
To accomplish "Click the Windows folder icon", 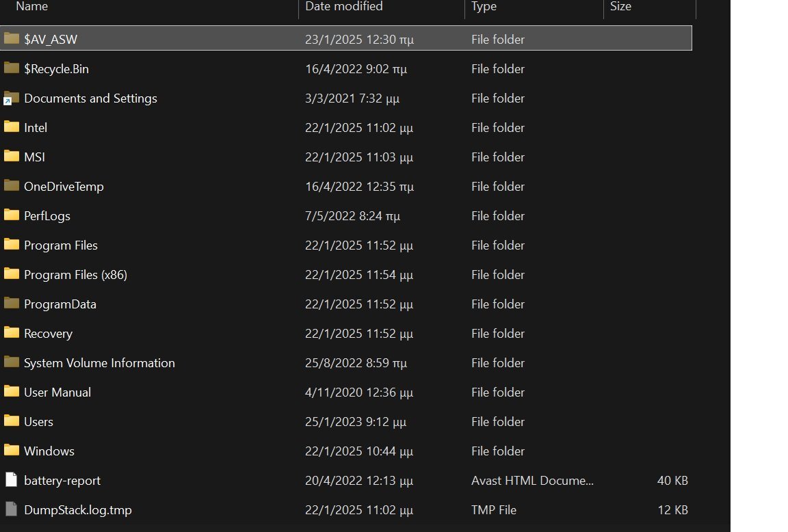I will coord(11,451).
